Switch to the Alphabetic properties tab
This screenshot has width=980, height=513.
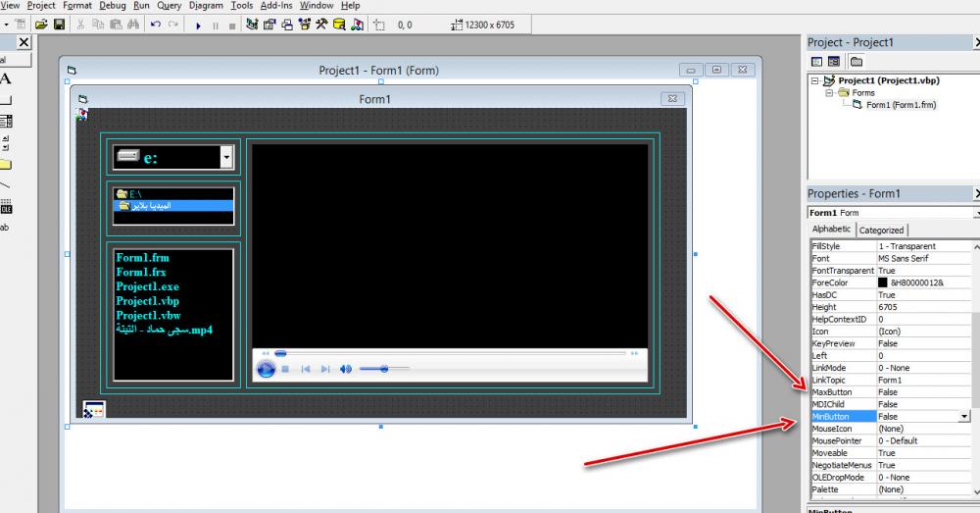point(831,229)
